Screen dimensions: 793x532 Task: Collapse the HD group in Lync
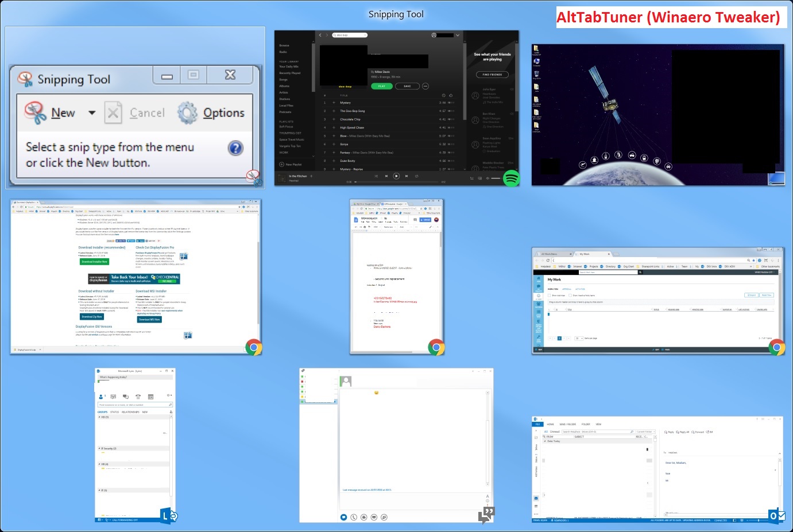click(99, 417)
